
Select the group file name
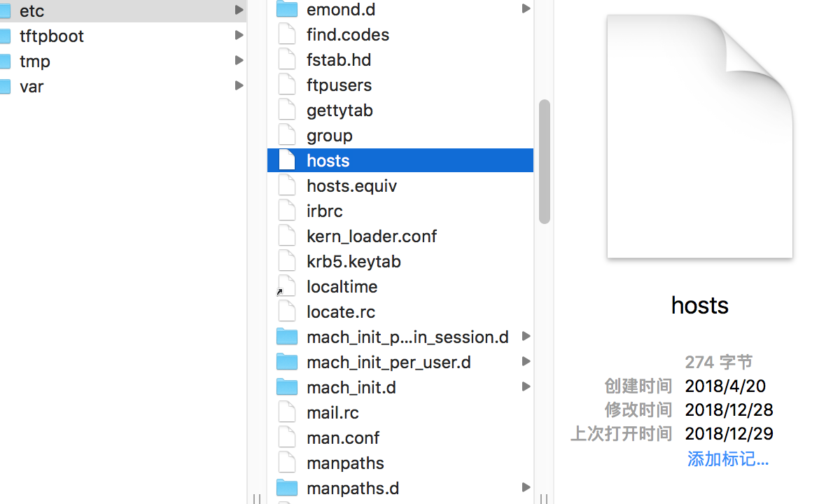330,136
